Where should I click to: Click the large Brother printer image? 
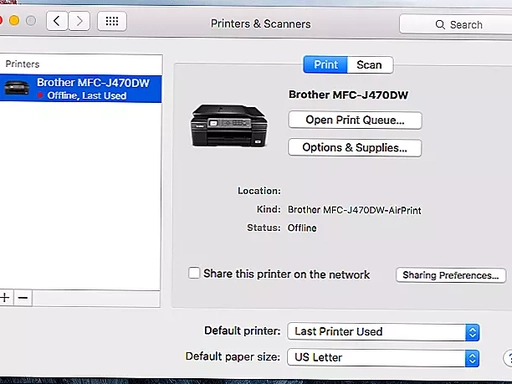(229, 126)
